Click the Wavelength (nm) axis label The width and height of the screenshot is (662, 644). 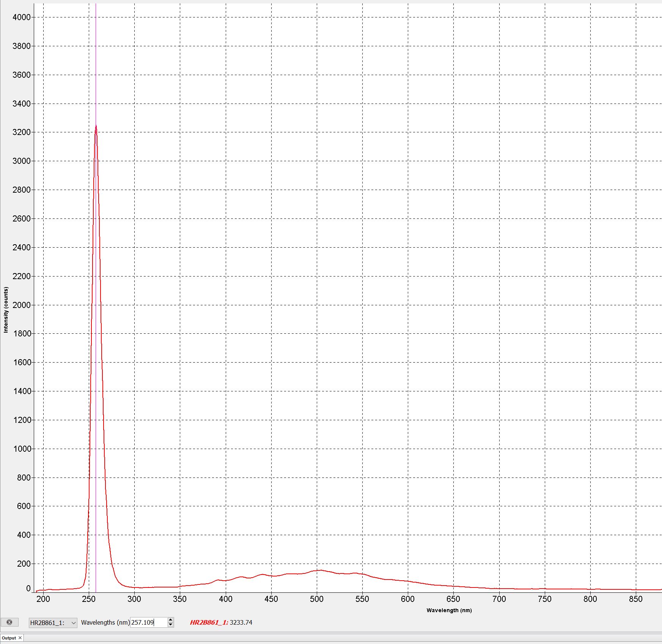[449, 610]
